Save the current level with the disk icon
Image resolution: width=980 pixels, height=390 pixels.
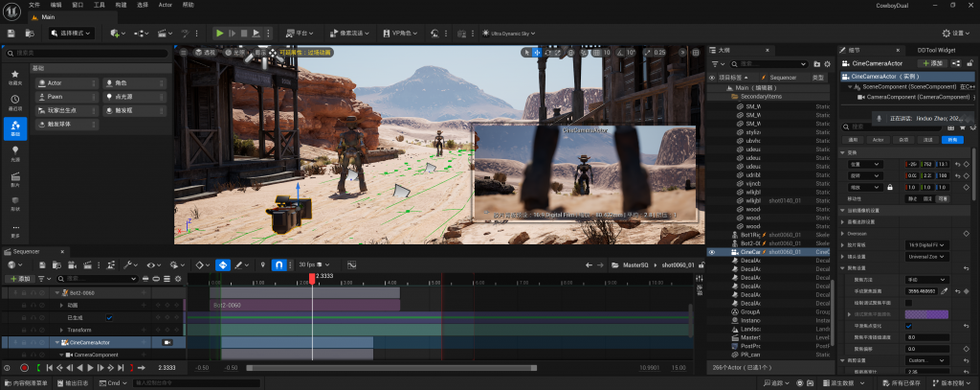[11, 34]
